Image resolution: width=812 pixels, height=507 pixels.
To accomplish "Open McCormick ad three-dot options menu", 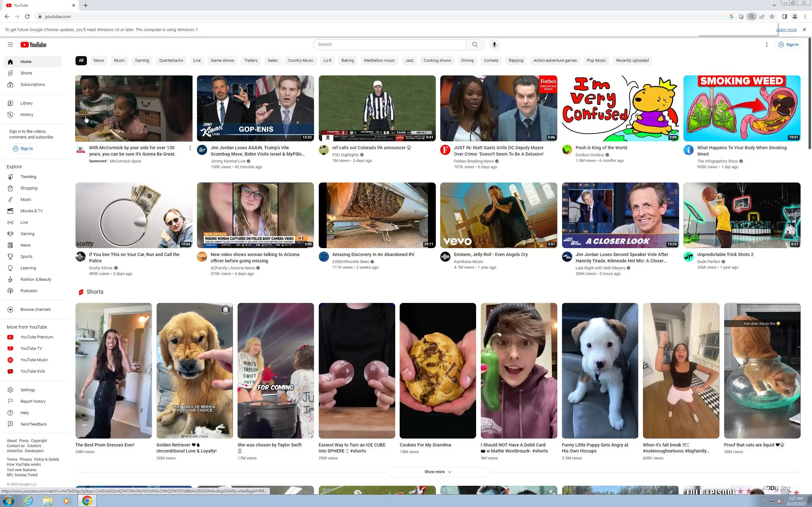I will (190, 148).
